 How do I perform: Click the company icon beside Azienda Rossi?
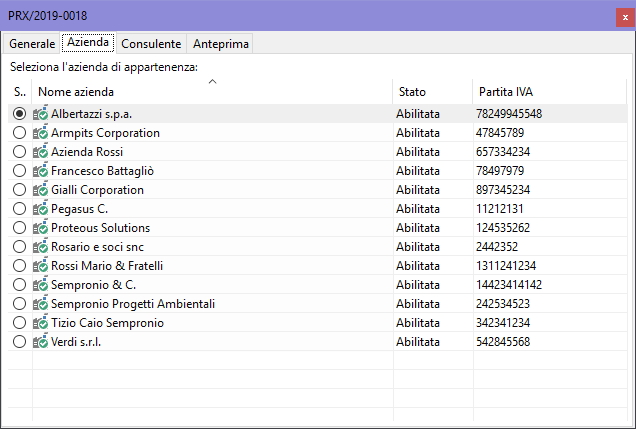click(x=41, y=152)
